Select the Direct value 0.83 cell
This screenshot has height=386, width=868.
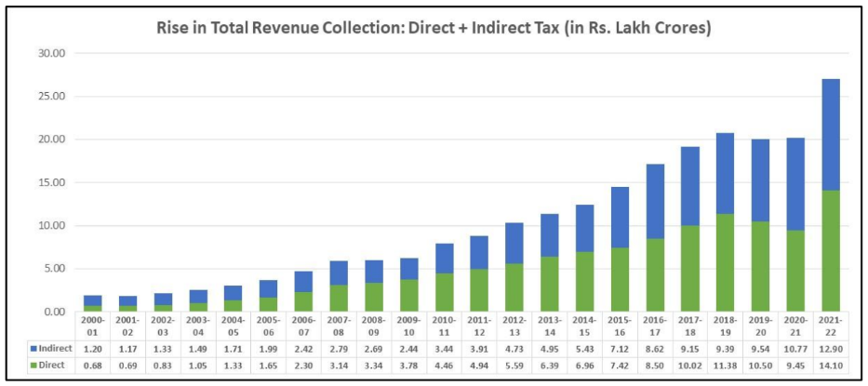[x=163, y=366]
